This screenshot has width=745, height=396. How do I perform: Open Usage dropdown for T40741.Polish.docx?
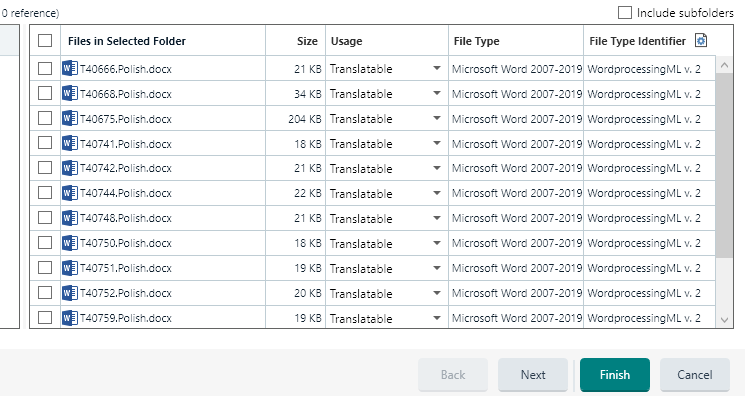[x=437, y=144]
